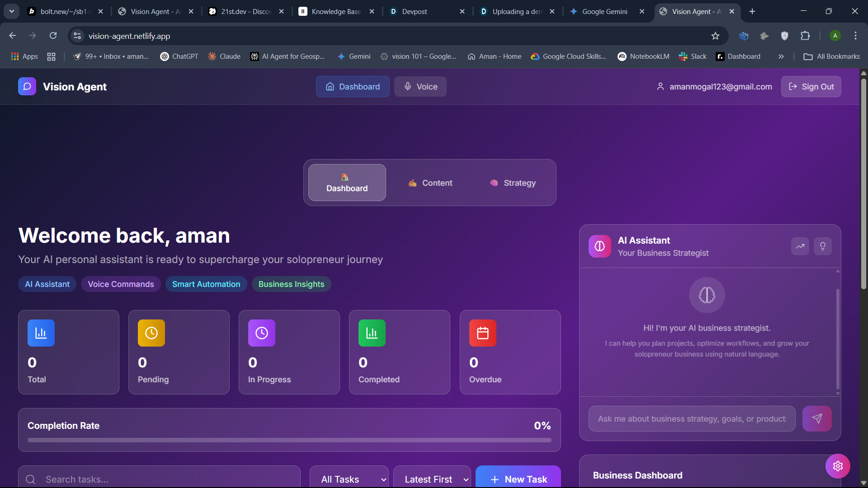Click the Sign Out button

pos(811,86)
